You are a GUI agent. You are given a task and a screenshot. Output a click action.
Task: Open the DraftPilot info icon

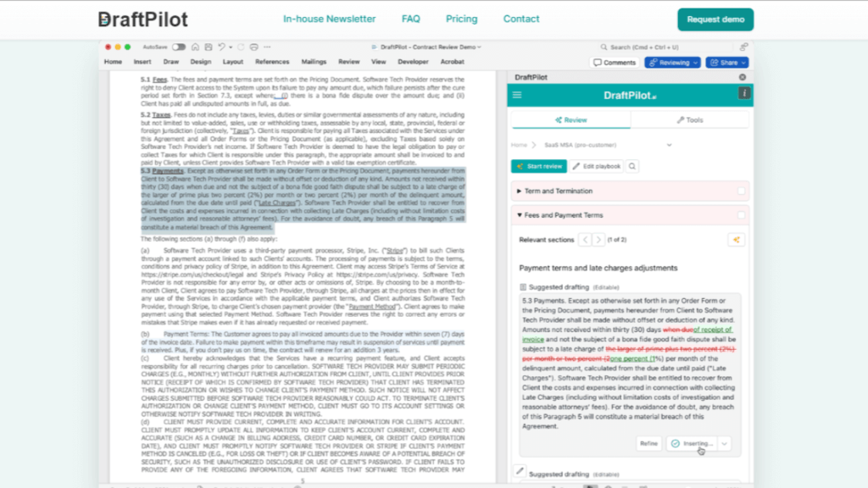coord(743,93)
